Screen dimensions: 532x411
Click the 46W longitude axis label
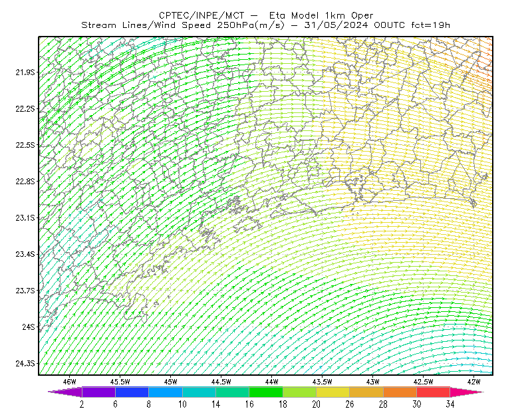(70, 382)
